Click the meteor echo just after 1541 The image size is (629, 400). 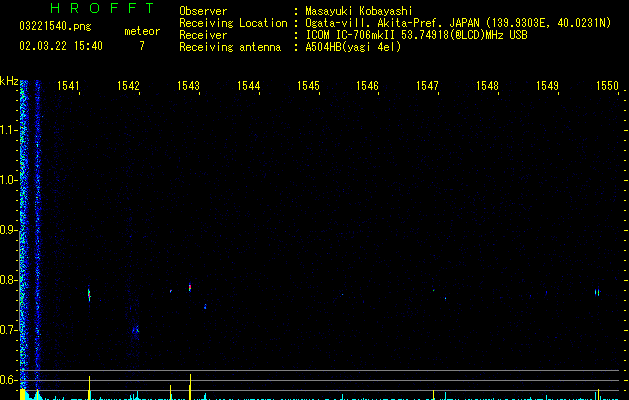pyautogui.click(x=89, y=294)
